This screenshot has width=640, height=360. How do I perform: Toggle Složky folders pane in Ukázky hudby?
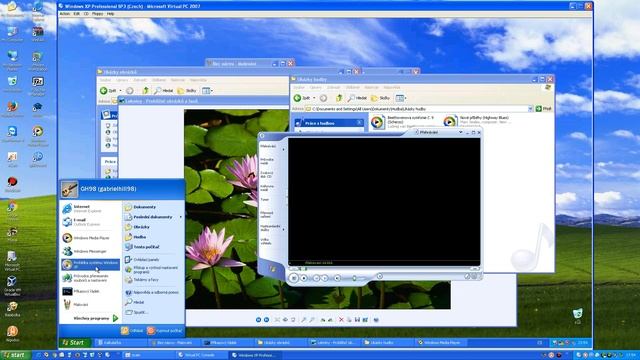(380, 98)
